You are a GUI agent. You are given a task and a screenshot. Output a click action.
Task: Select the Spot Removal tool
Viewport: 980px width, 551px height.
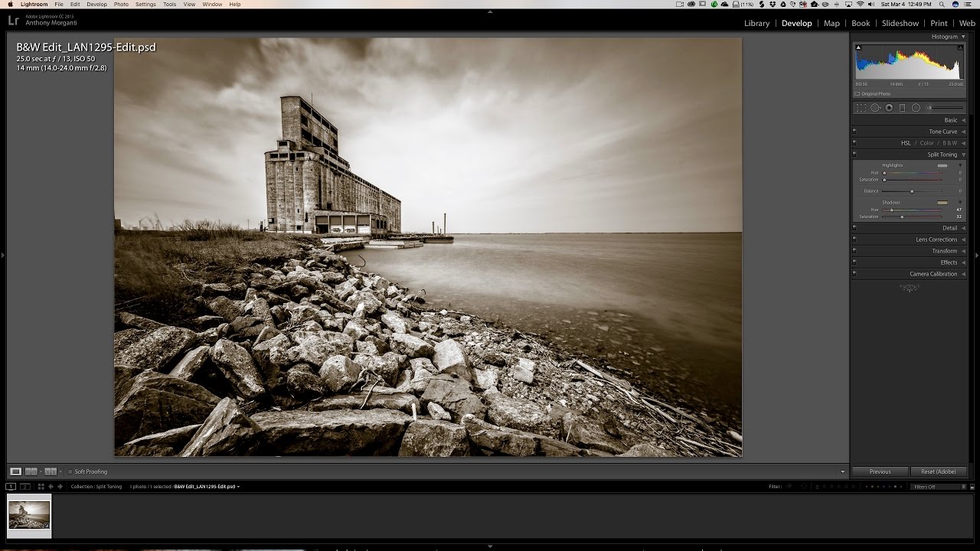coord(875,108)
